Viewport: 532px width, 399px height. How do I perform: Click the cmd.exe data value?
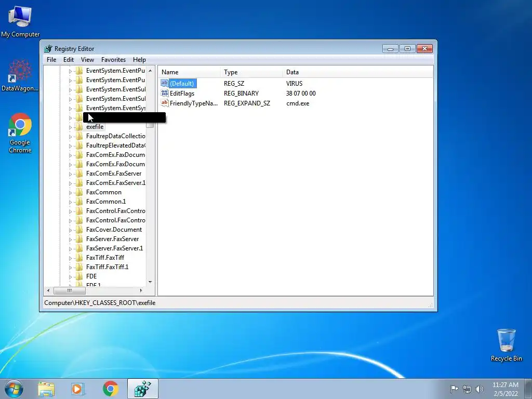(298, 103)
